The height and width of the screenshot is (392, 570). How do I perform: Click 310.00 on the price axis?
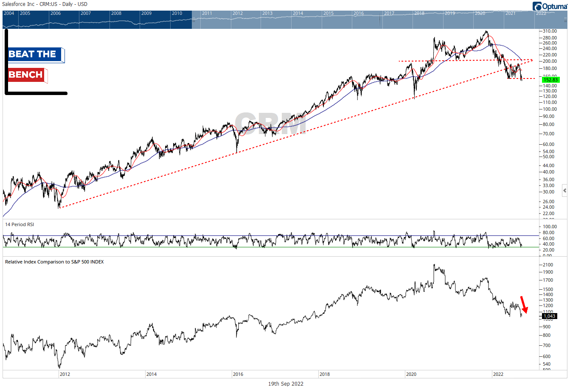tap(550, 31)
